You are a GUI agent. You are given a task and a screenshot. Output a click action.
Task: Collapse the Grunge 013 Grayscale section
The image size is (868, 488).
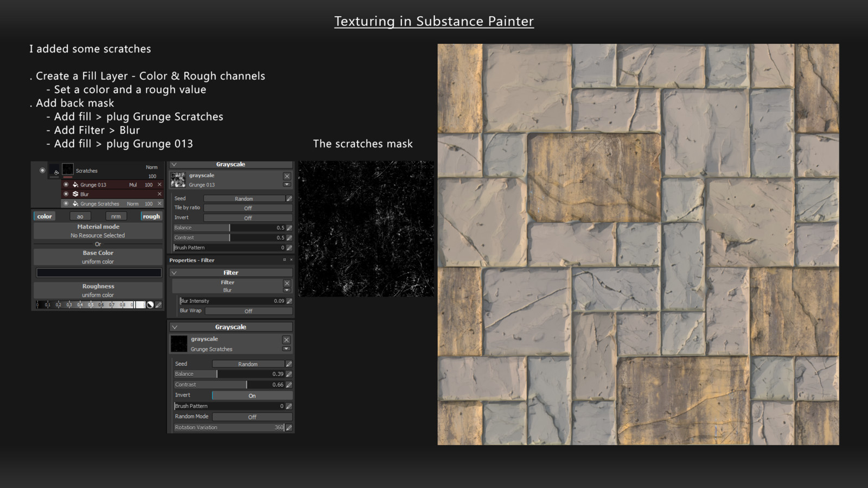[x=174, y=164]
